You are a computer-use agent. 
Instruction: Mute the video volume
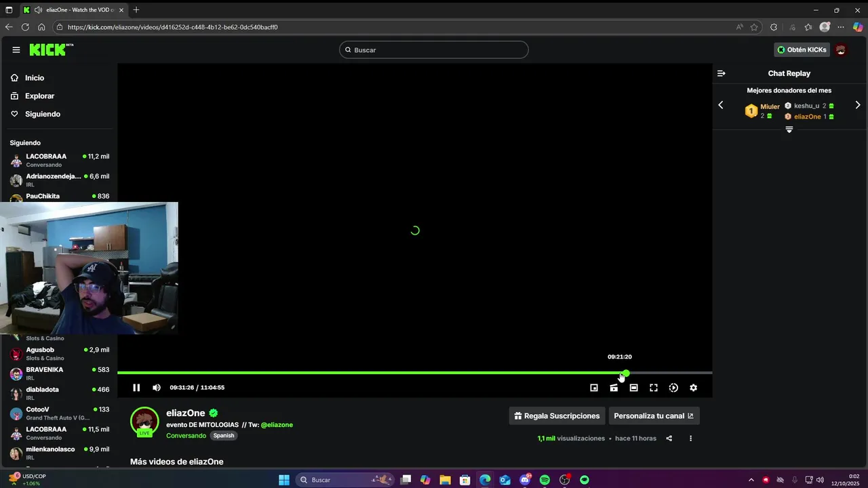click(157, 388)
